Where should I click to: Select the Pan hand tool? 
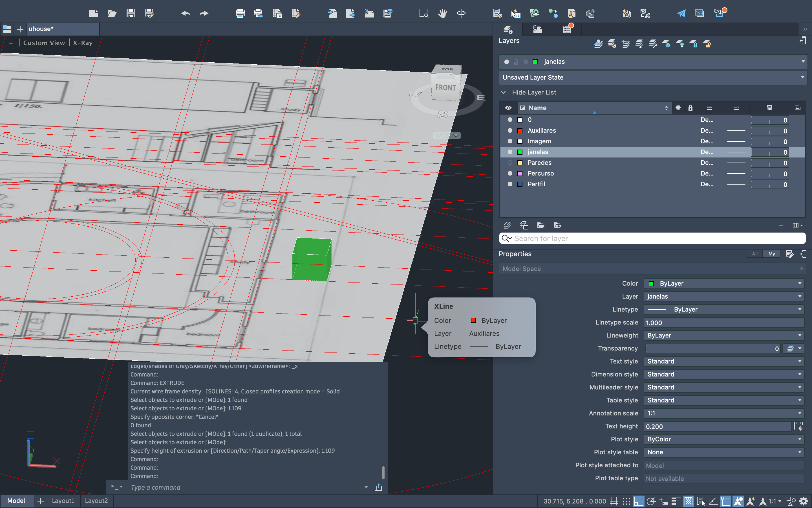pyautogui.click(x=443, y=13)
